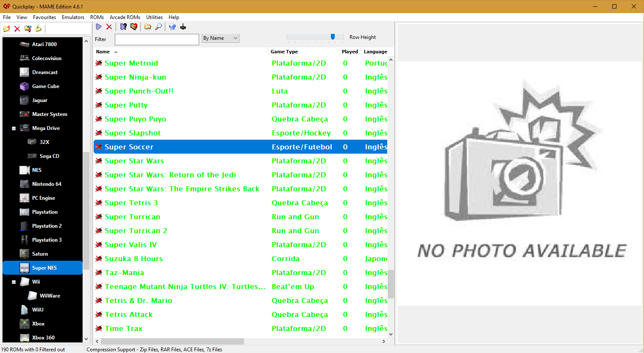
Task: Sort by the Played column header
Action: pos(350,52)
